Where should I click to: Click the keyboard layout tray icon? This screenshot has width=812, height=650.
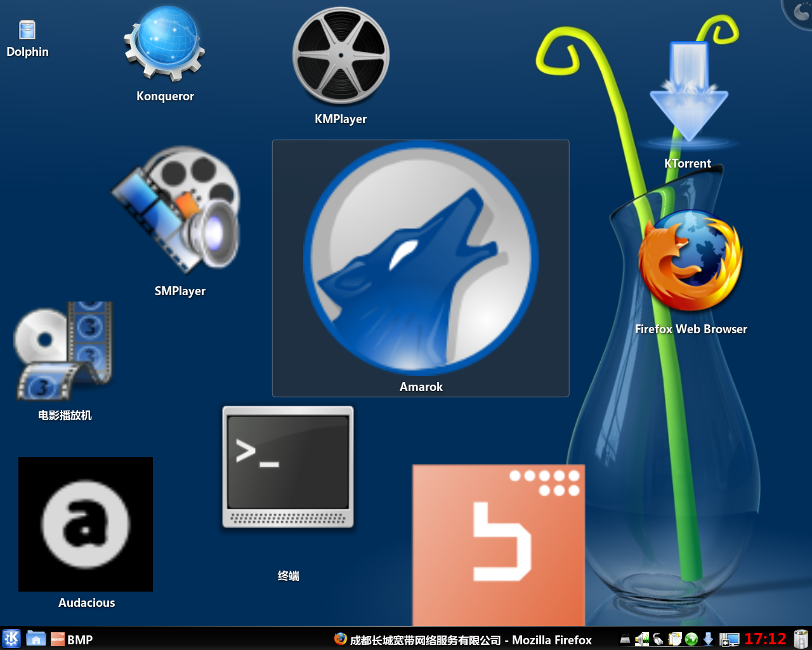click(x=625, y=640)
